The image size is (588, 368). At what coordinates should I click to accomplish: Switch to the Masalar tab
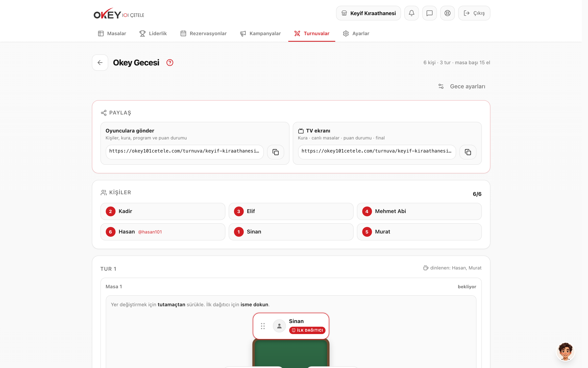(x=112, y=34)
